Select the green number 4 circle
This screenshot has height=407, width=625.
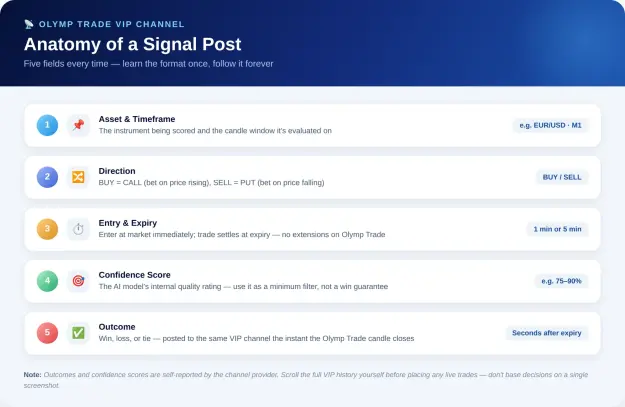tap(47, 281)
